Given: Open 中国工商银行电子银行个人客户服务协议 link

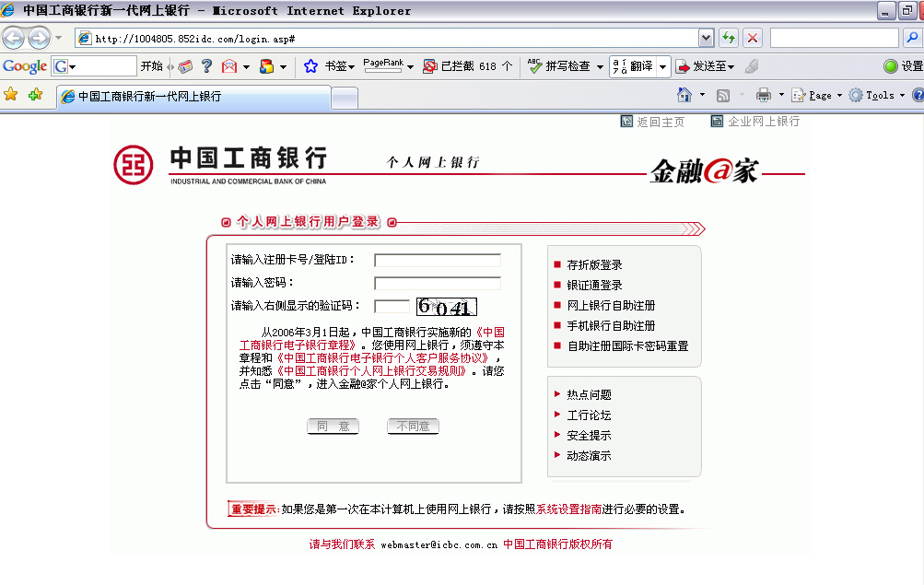Looking at the screenshot, I should point(383,358).
